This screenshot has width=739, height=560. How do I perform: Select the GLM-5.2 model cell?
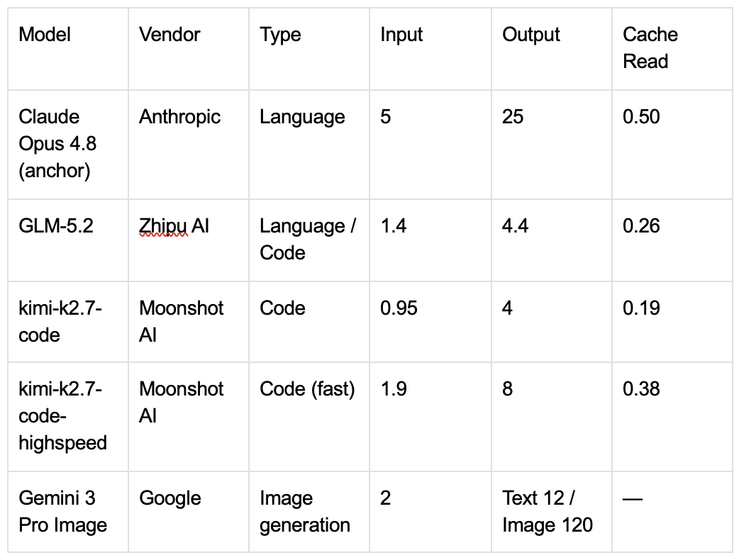coord(68,240)
